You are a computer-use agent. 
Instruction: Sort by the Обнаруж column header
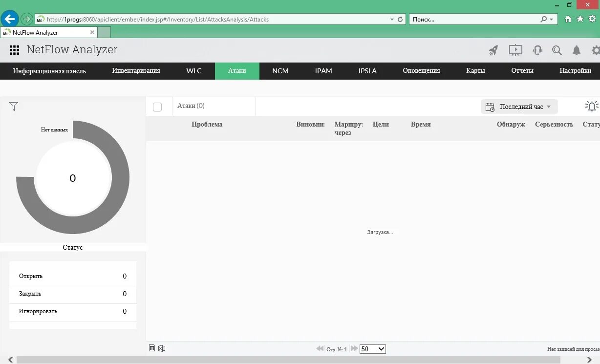tap(511, 125)
